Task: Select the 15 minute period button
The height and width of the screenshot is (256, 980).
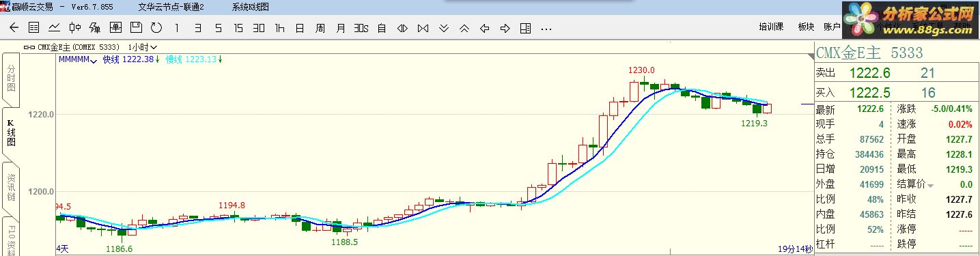Action: point(238,28)
